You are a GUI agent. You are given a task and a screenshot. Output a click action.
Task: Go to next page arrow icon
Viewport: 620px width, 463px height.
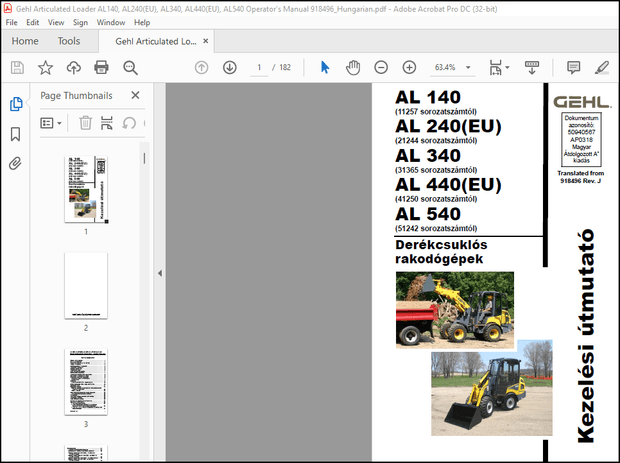[230, 68]
